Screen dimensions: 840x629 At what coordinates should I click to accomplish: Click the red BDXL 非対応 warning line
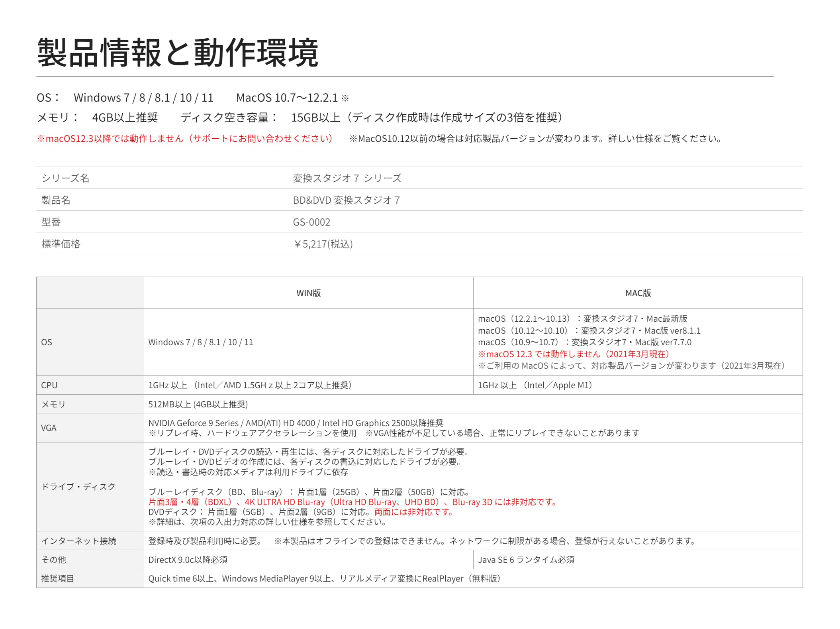[353, 502]
